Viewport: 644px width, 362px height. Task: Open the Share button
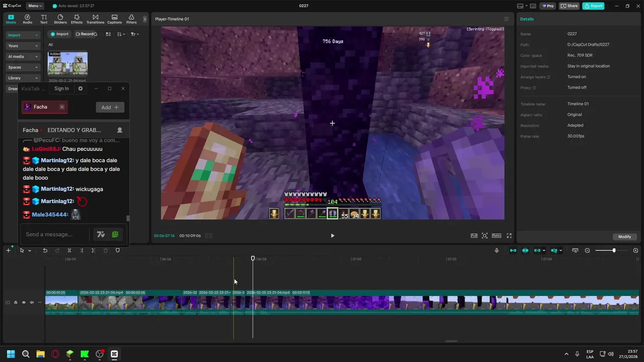570,6
